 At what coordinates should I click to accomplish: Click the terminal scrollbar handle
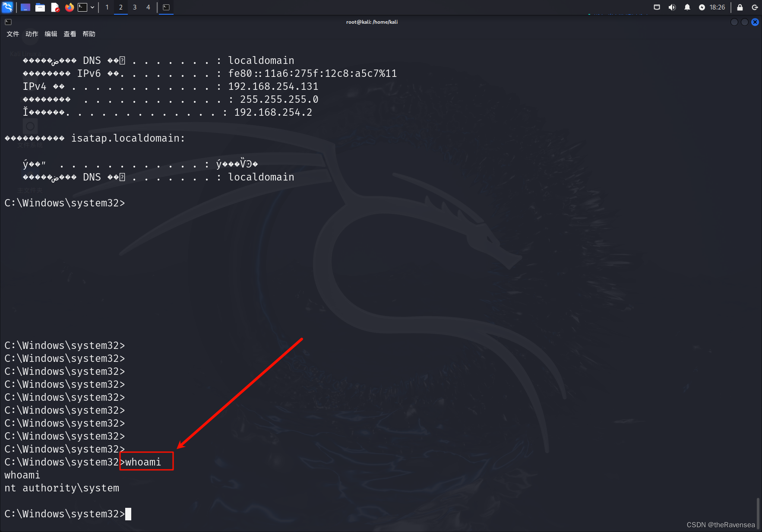tap(758, 513)
